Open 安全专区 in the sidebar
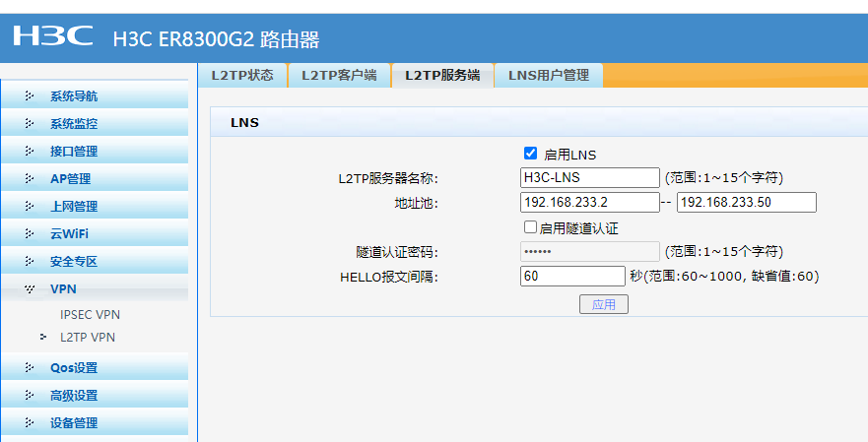This screenshot has width=868, height=442. pyautogui.click(x=95, y=261)
